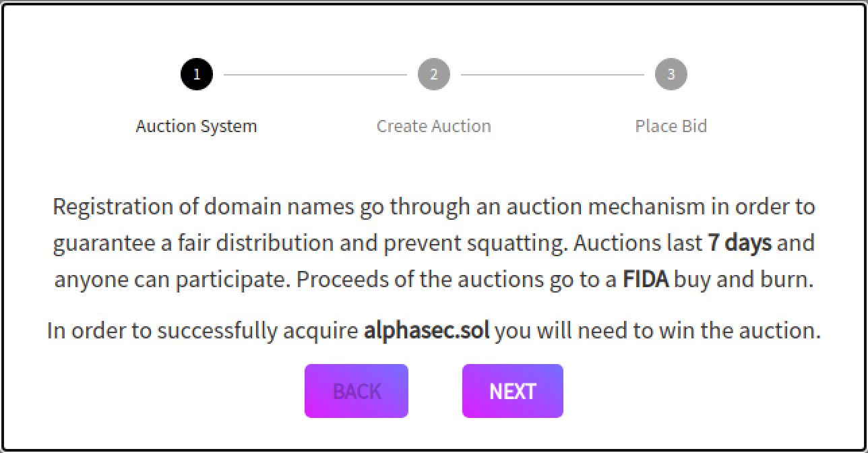
Task: Click the Place Bid step label
Action: [671, 126]
